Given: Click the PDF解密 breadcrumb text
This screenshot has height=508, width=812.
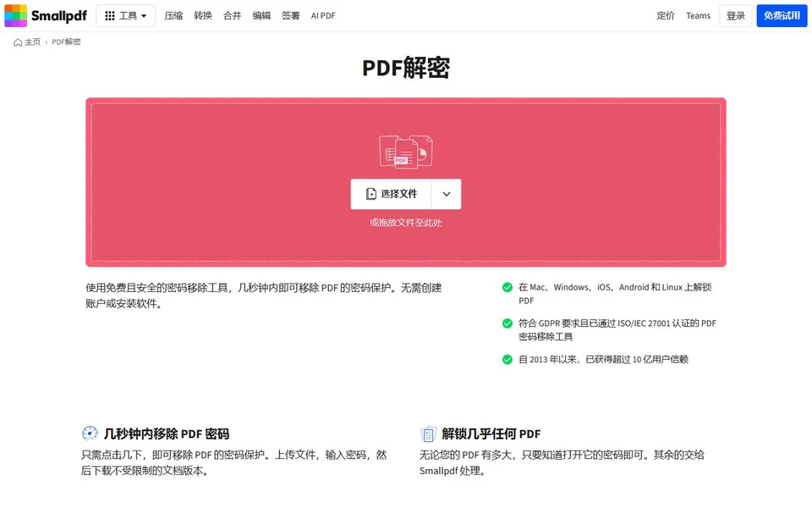Looking at the screenshot, I should tap(66, 42).
